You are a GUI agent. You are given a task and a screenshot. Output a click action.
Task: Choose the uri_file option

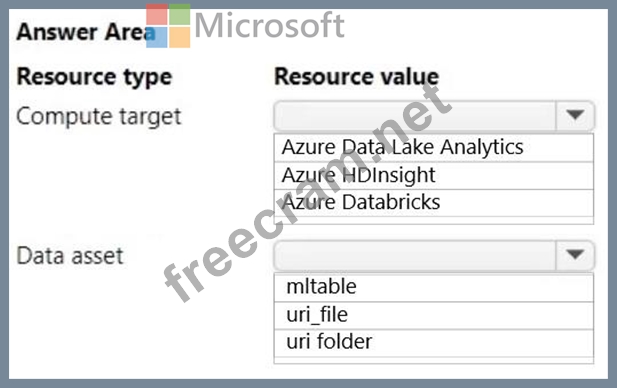(x=434, y=316)
